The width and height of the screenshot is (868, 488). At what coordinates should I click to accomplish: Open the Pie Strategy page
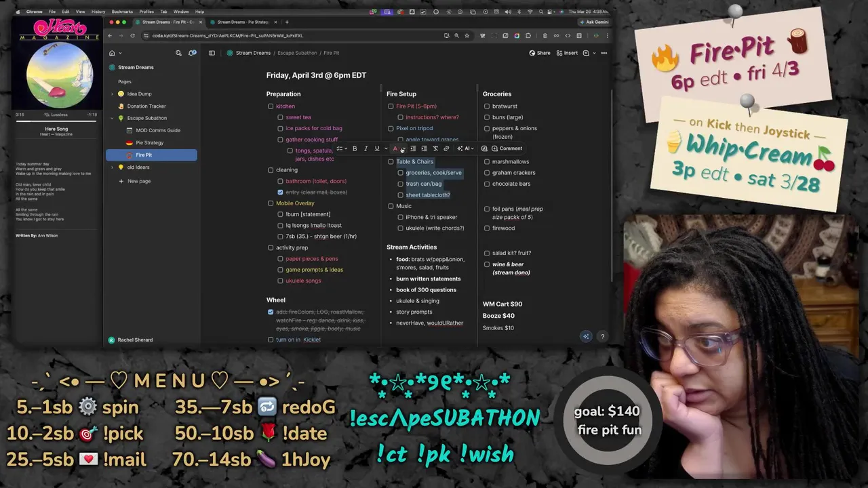click(149, 142)
